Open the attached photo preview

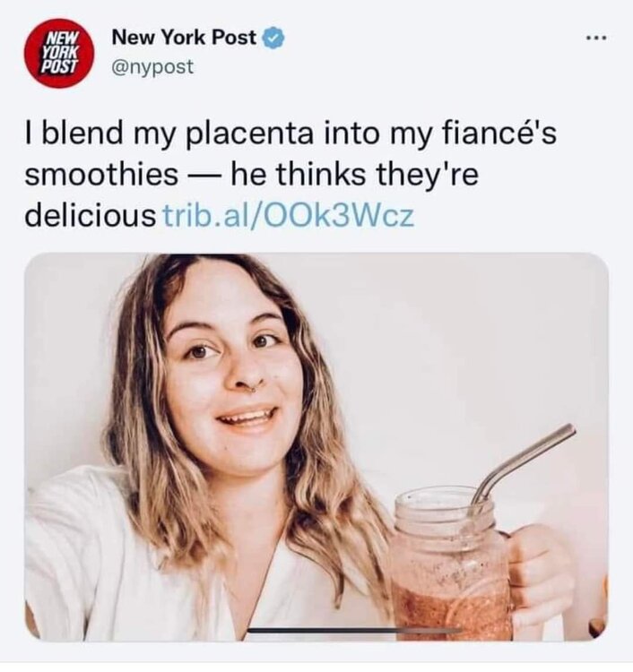point(316,447)
